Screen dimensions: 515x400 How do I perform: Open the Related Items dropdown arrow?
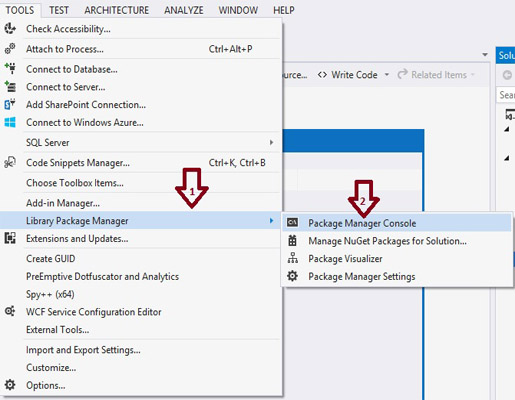pos(472,75)
